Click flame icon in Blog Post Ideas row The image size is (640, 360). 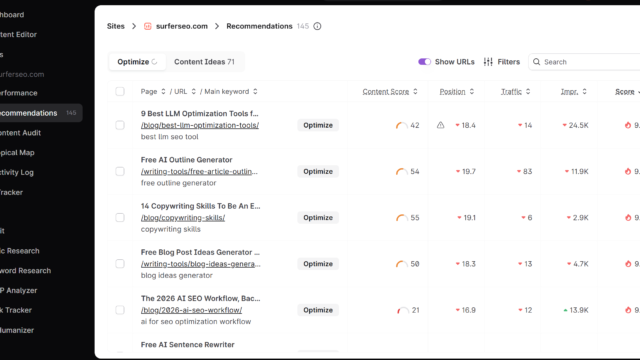[x=628, y=264]
